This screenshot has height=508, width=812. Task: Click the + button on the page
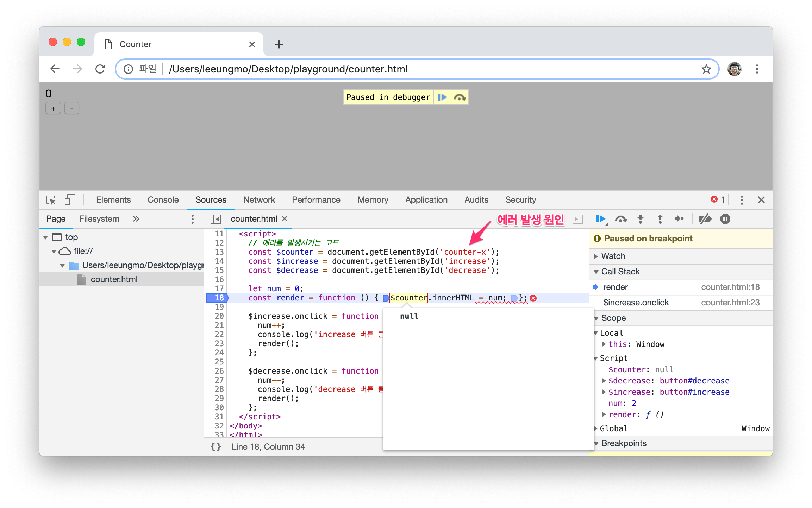[53, 109]
